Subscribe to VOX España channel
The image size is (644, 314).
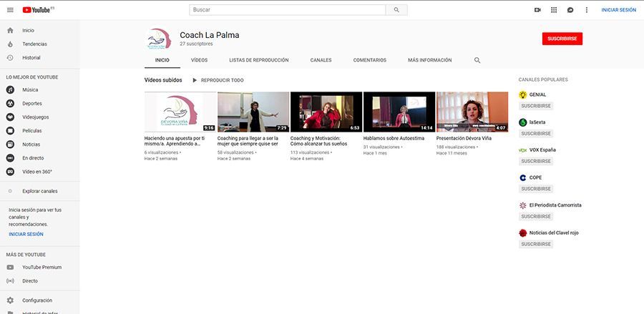click(x=535, y=162)
